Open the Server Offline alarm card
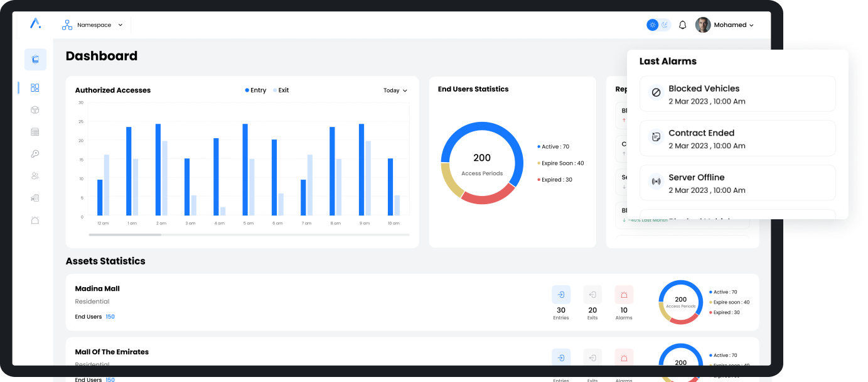The width and height of the screenshot is (868, 382). (737, 183)
